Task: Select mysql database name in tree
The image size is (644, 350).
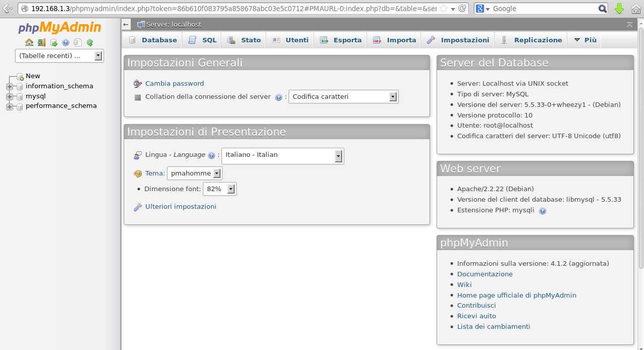Action: (36, 96)
